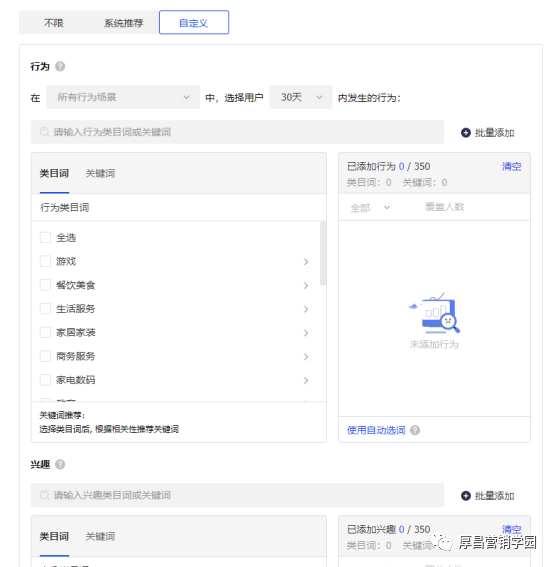Screen dimensions: 554x567
Task: Select 关键词 tab in behavior panel
Action: (100, 174)
